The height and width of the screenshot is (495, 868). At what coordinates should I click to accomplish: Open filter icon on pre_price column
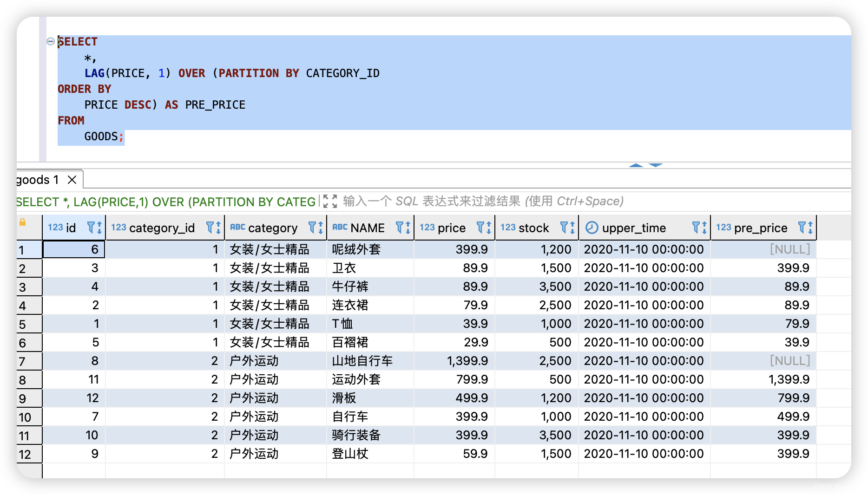(x=802, y=228)
